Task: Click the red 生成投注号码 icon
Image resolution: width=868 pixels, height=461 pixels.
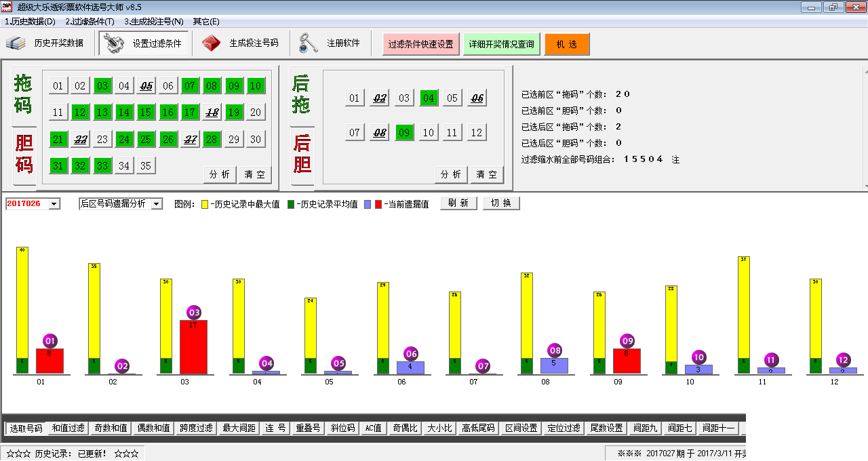Action: (x=212, y=43)
